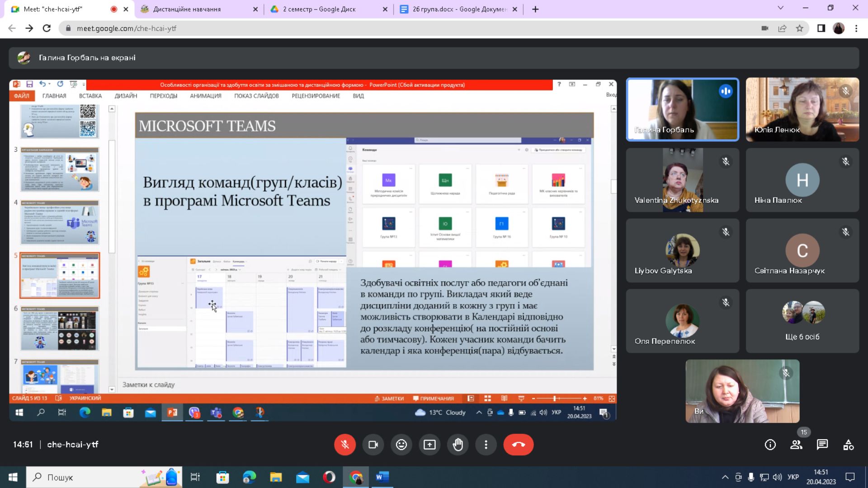The height and width of the screenshot is (488, 868).
Task: Click the present screen button
Action: tap(429, 445)
